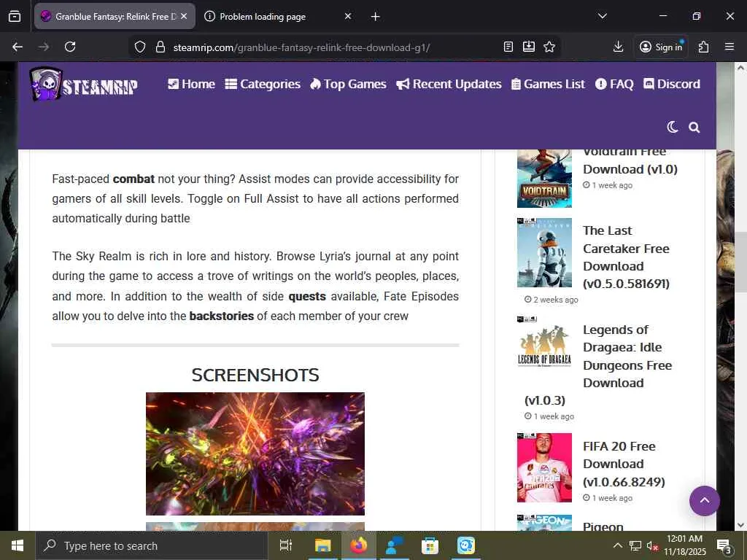Open Microsoft Store from taskbar

pos(430,545)
